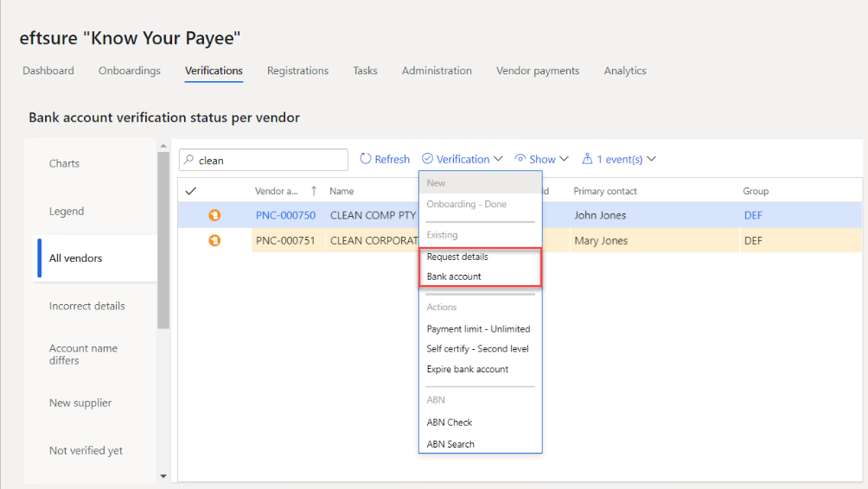Open the Analytics tab
The height and width of the screenshot is (489, 868).
click(x=625, y=71)
